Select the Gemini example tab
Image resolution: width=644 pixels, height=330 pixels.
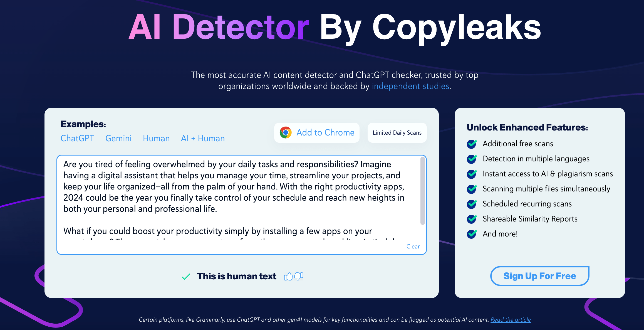[118, 138]
